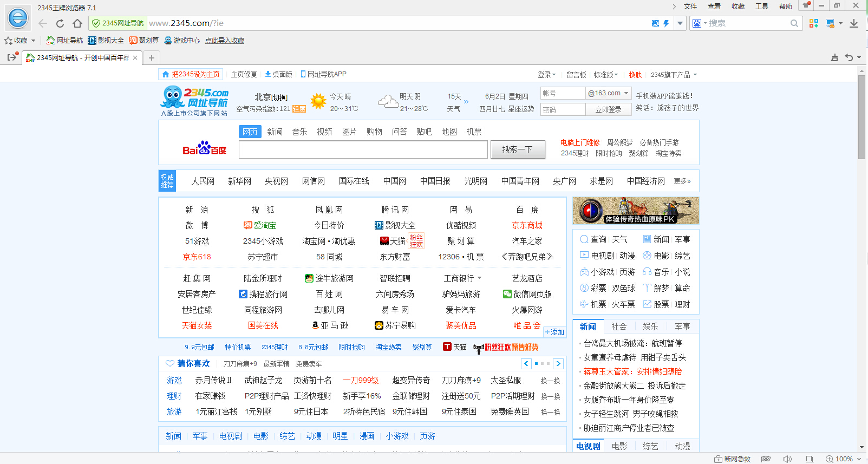Screen dimensions: 868x464
Task: Open 京东618 link
Action: (197, 257)
